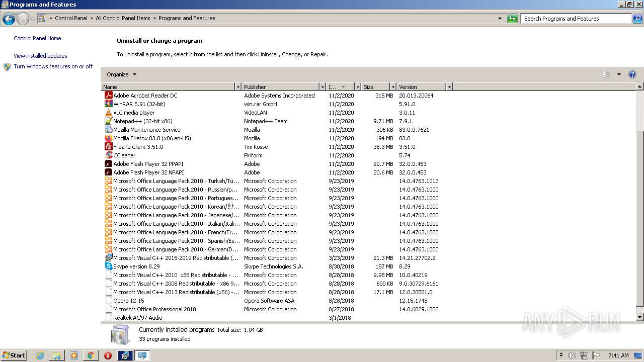Open Windows Explorer folder in taskbar
Screen dimensions: 644x362
pyautogui.click(x=57, y=355)
